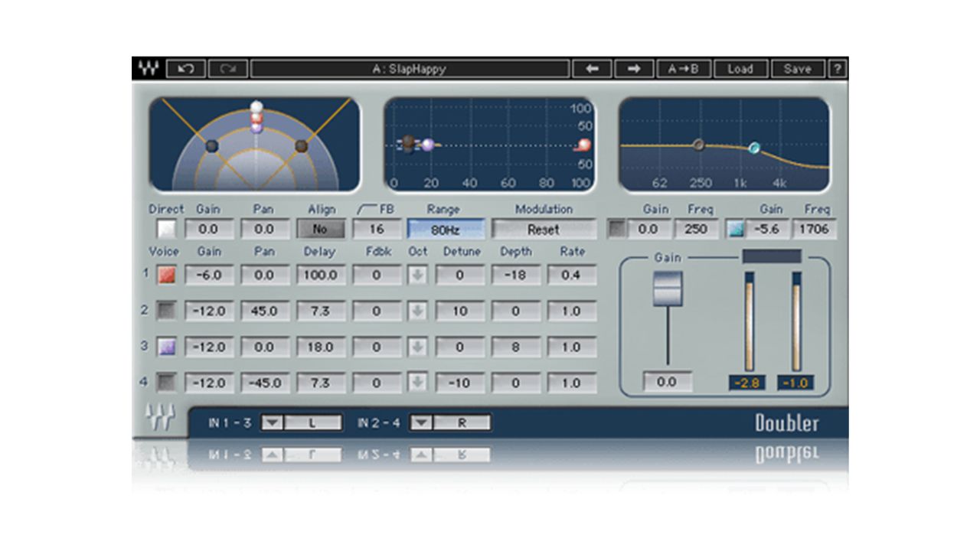The image size is (980, 551).
Task: Select the white direct marker in pan graph
Action: click(256, 106)
